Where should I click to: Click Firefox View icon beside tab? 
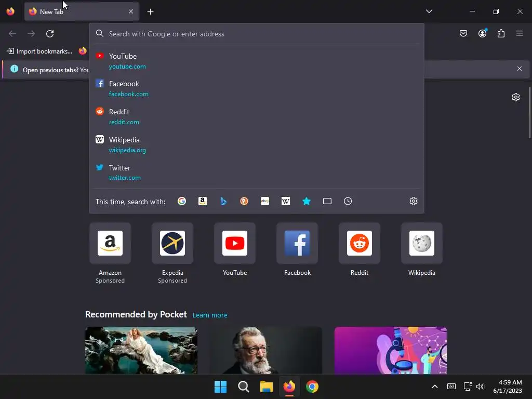point(10,11)
